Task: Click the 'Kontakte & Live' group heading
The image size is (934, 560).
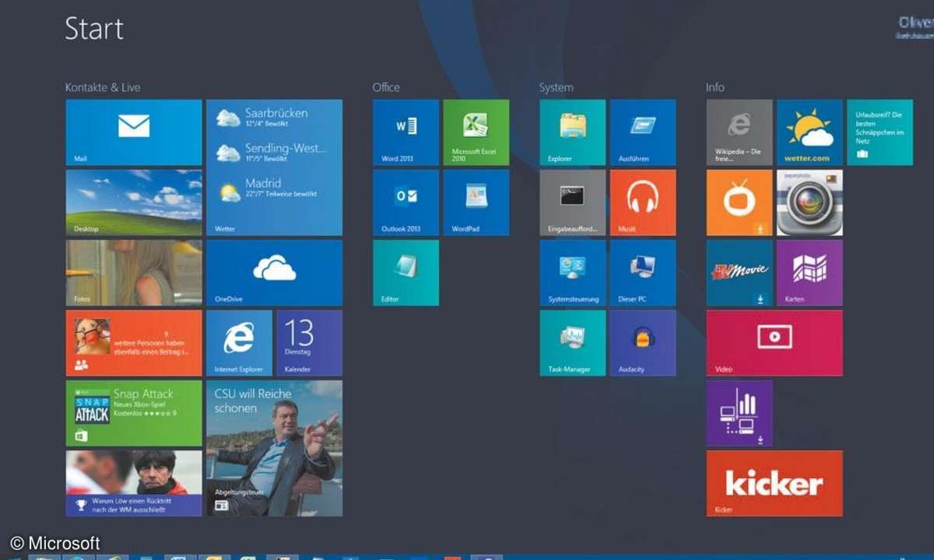Action: (x=103, y=87)
